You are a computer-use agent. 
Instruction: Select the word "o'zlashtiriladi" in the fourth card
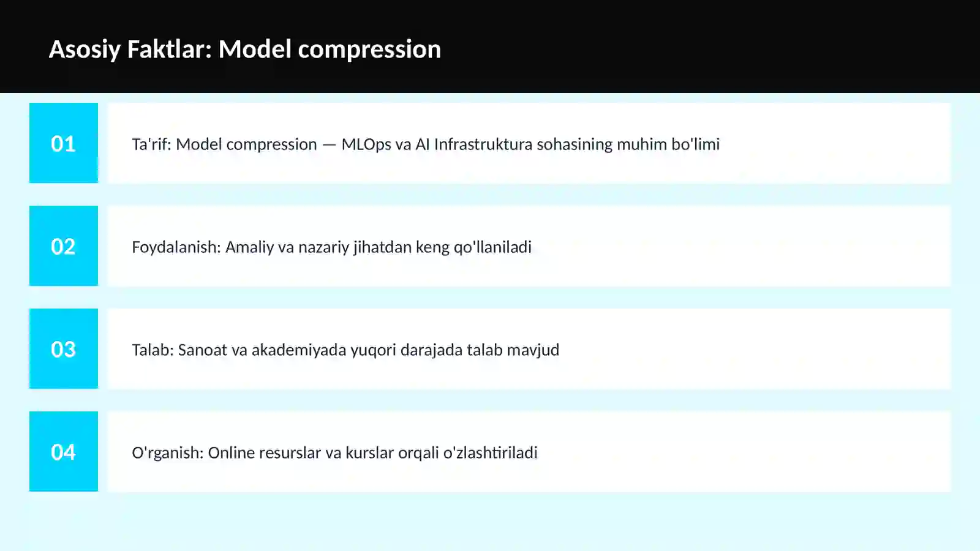[490, 452]
